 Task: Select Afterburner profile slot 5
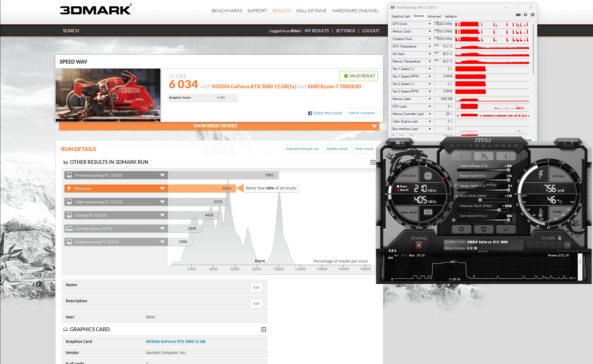pyautogui.click(x=560, y=245)
